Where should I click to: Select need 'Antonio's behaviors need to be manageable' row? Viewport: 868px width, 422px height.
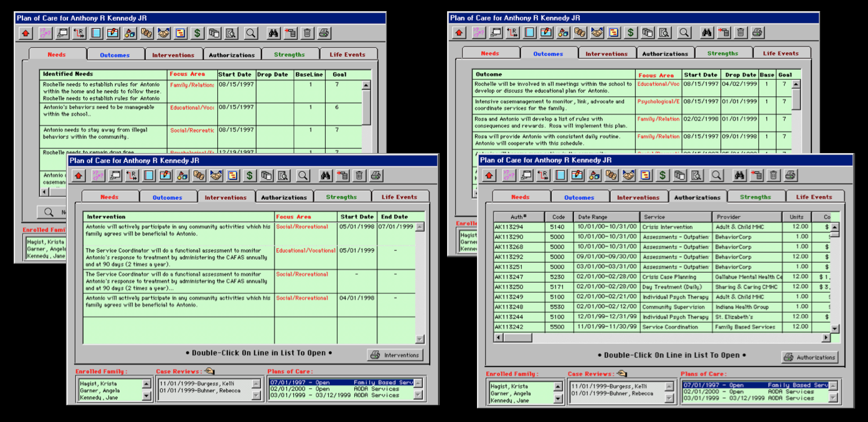point(201,114)
